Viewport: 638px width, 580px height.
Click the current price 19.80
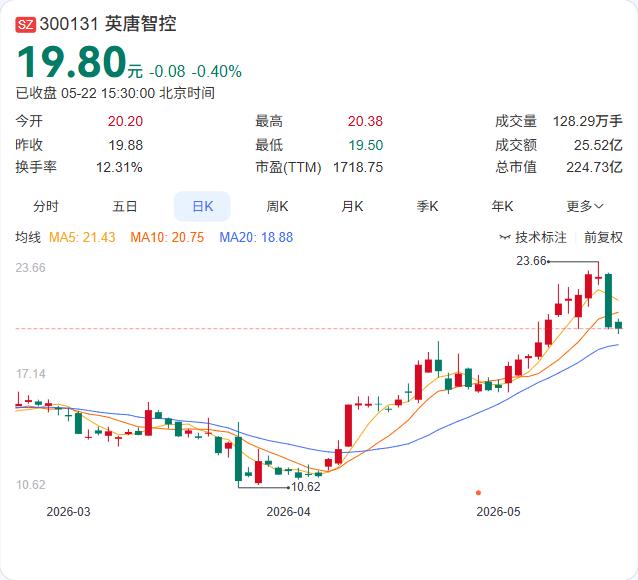[x=72, y=62]
